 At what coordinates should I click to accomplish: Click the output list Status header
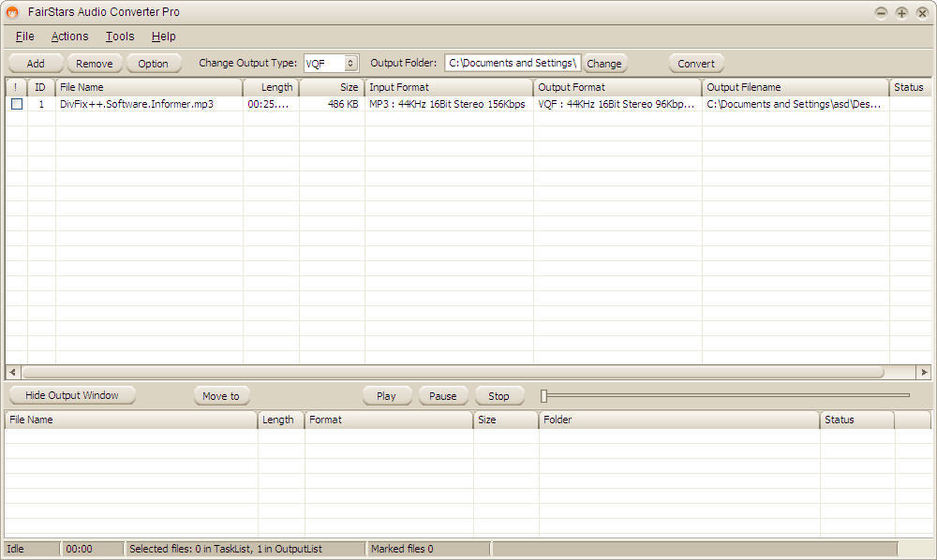(857, 420)
